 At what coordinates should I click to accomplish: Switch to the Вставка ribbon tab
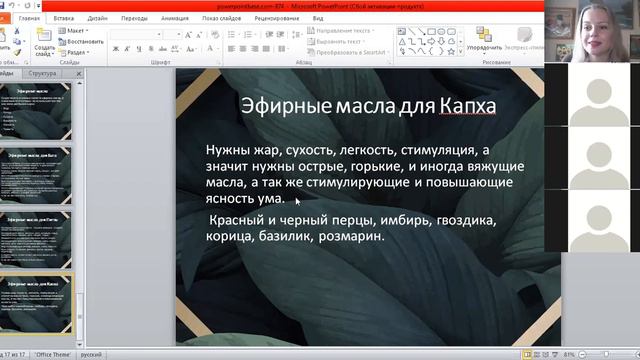click(x=64, y=18)
